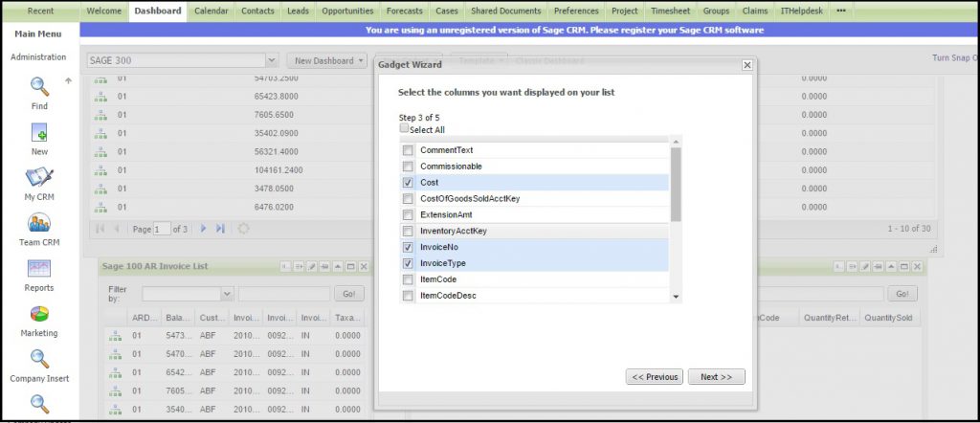Click the sidebar scroll-up arrow near Find
The height and width of the screenshot is (423, 980).
point(68,81)
